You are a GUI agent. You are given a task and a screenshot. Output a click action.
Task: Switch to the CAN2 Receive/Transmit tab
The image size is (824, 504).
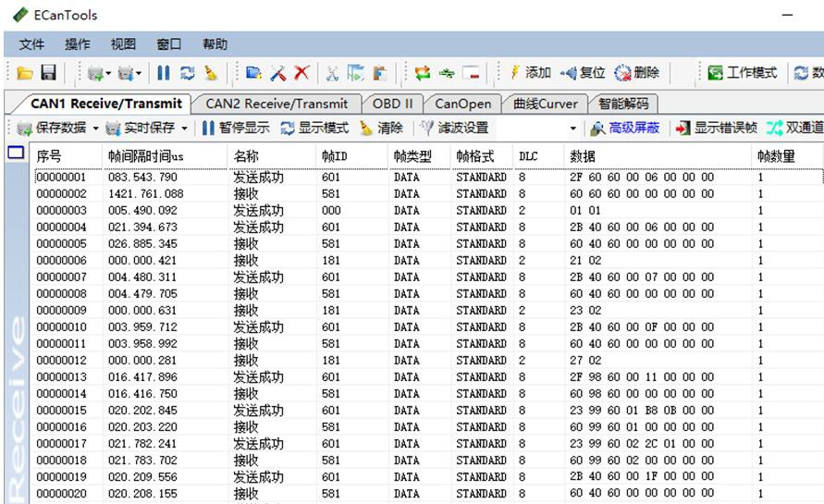pos(277,104)
